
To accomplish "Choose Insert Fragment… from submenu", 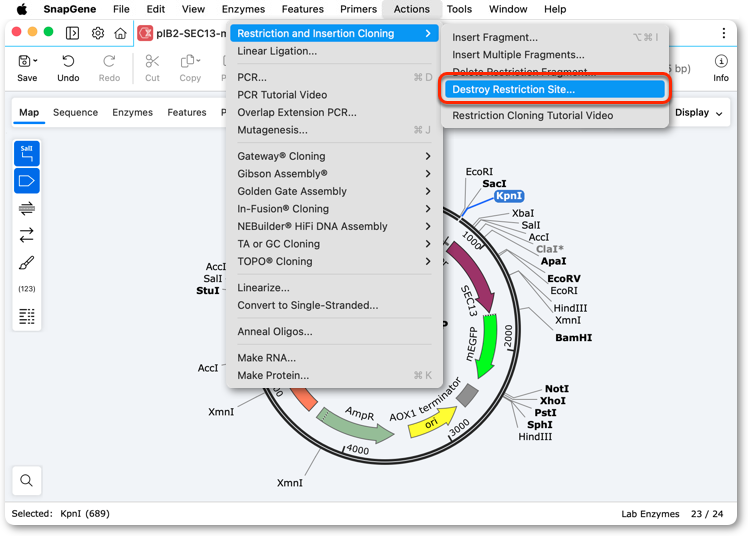I will [x=555, y=37].
